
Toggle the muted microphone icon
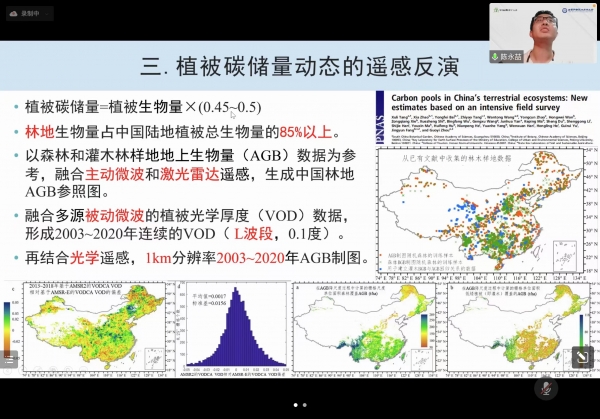pyautogui.click(x=546, y=387)
